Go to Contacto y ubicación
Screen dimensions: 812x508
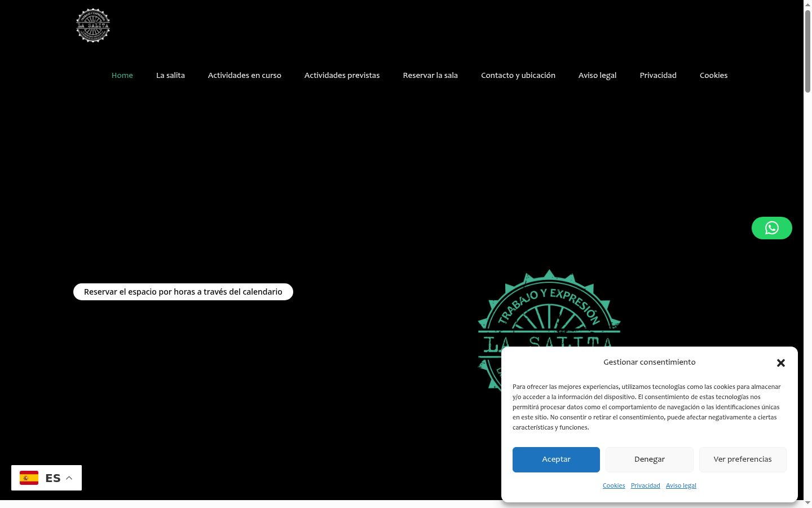point(518,75)
